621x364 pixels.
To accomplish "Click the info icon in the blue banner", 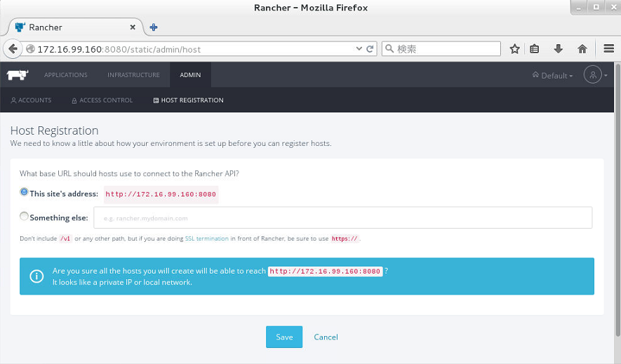I will (36, 276).
